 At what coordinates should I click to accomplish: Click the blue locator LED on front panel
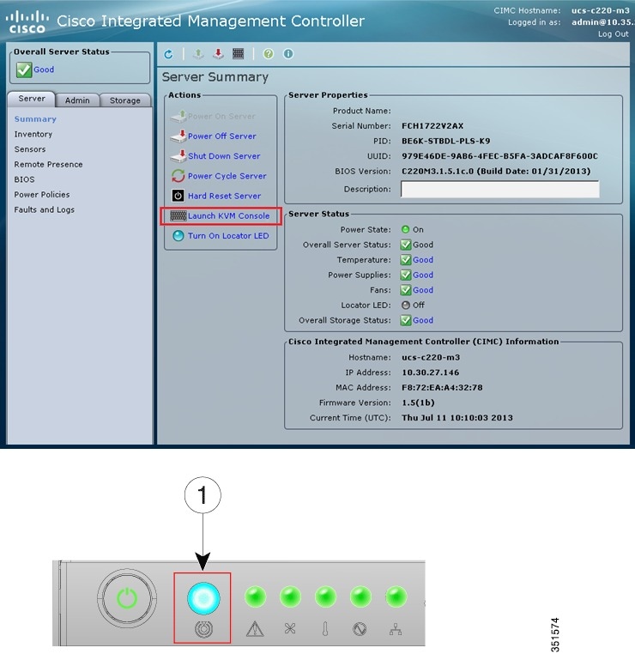[x=203, y=598]
